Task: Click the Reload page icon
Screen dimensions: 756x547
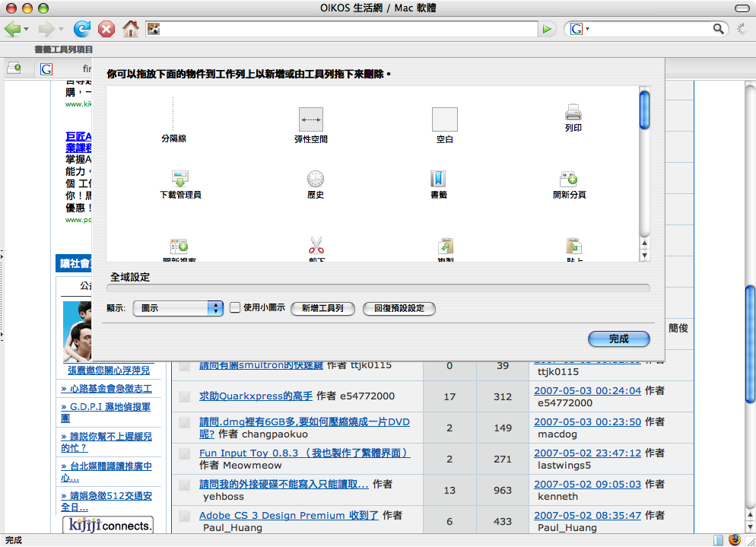Action: (x=81, y=29)
